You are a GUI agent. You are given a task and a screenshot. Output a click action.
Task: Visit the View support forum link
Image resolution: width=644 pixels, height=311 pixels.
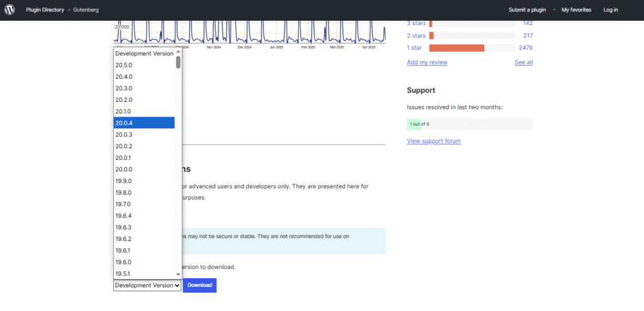pyautogui.click(x=433, y=141)
